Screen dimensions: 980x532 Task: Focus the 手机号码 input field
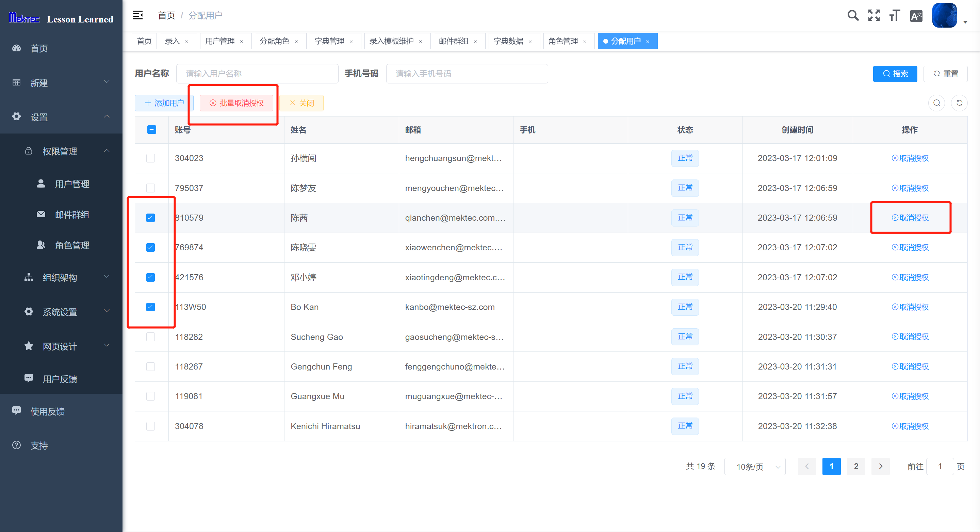click(467, 74)
